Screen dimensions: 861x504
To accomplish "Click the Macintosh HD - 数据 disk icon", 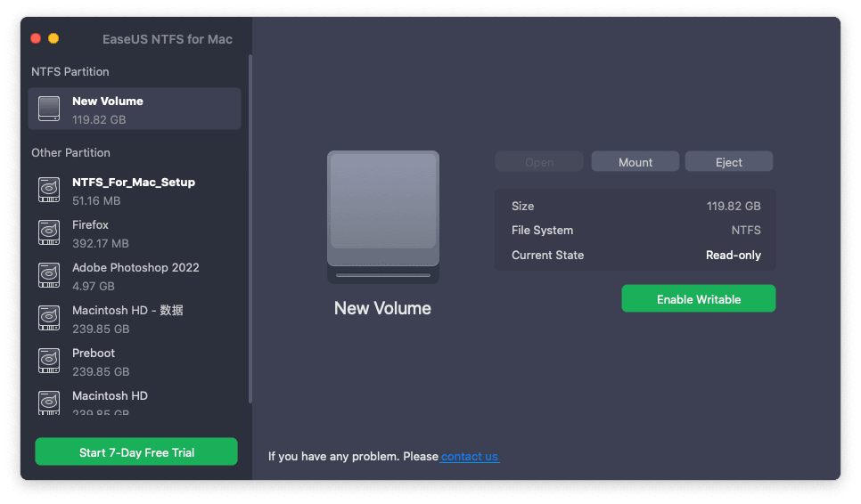I will click(x=49, y=318).
